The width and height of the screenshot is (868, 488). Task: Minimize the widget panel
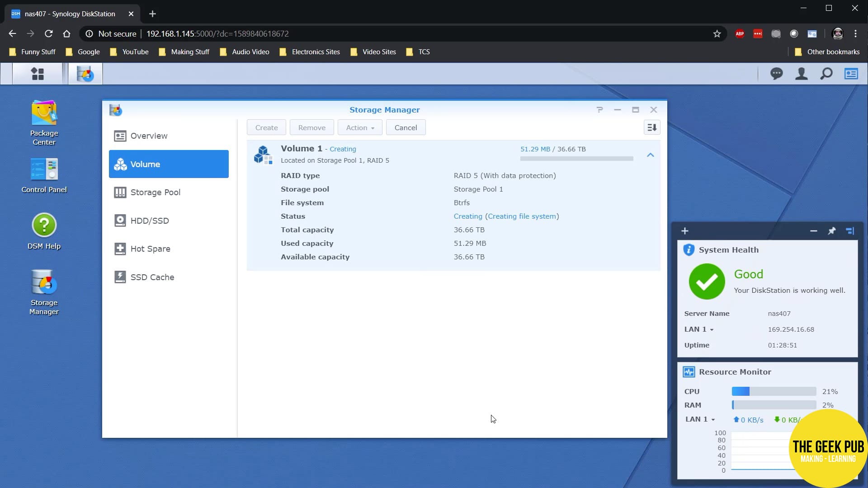pos(813,231)
